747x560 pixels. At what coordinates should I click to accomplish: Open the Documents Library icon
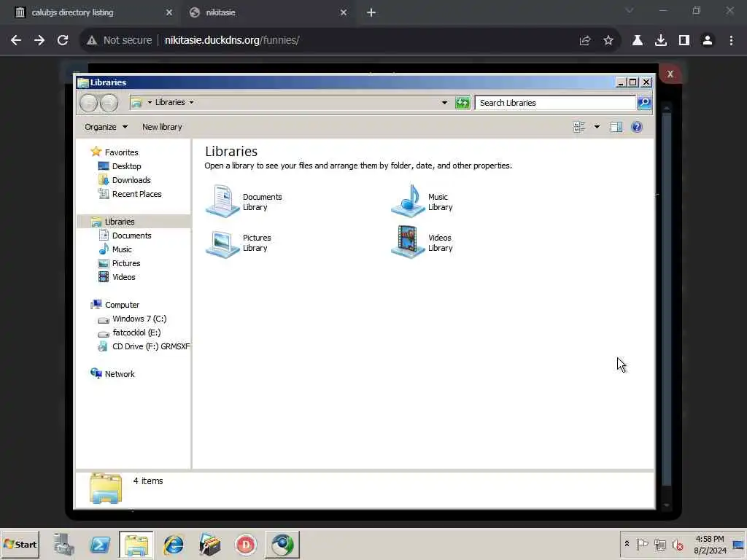click(x=222, y=201)
